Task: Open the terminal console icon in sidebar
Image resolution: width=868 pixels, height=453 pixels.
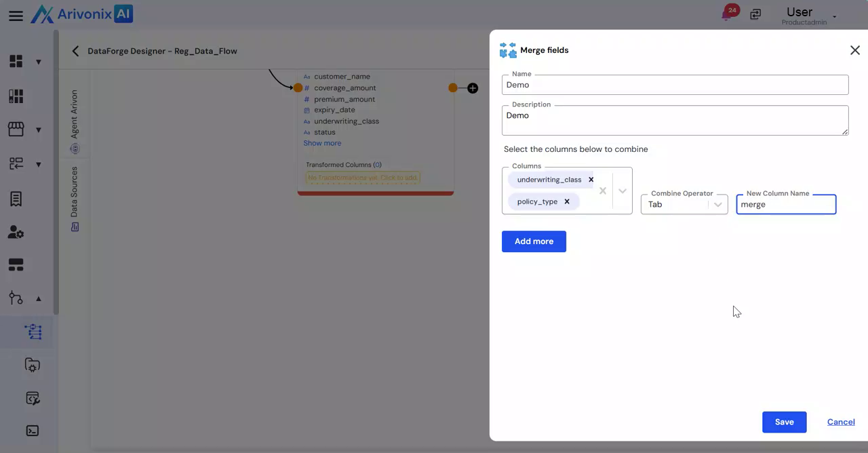Action: [32, 431]
